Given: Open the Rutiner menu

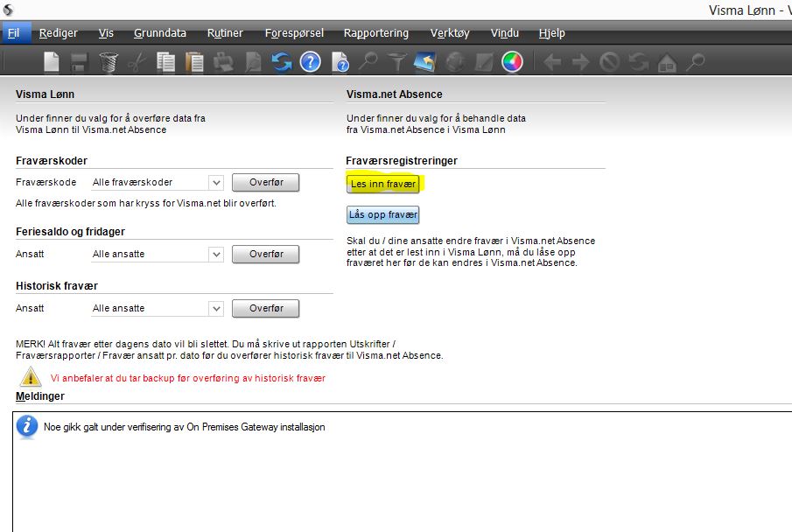Looking at the screenshot, I should click(225, 33).
